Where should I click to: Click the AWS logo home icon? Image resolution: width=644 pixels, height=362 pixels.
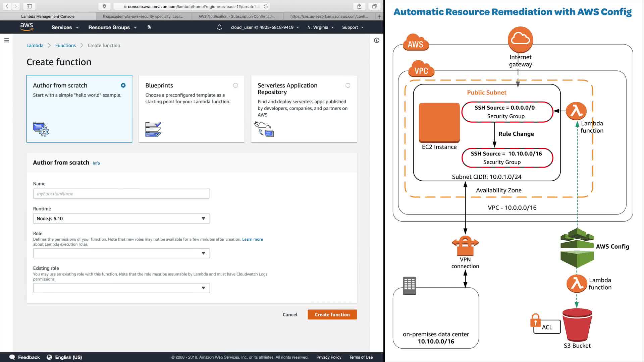pos(26,27)
